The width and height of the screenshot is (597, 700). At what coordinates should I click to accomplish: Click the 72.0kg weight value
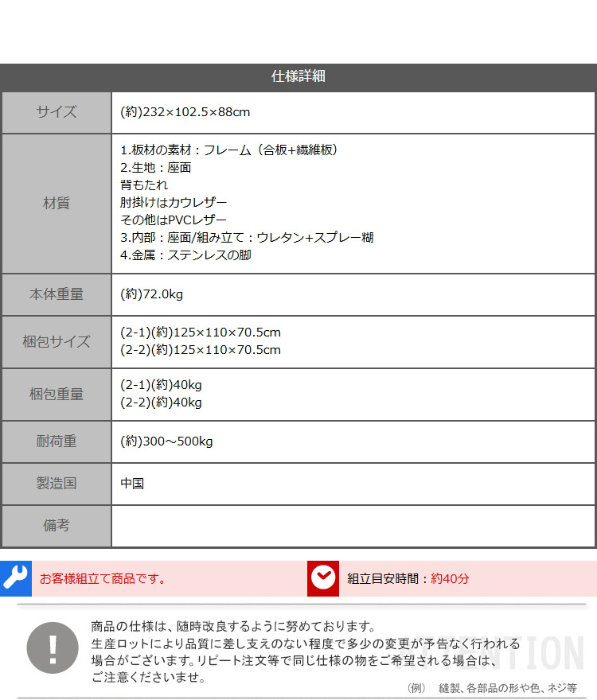coord(152,295)
